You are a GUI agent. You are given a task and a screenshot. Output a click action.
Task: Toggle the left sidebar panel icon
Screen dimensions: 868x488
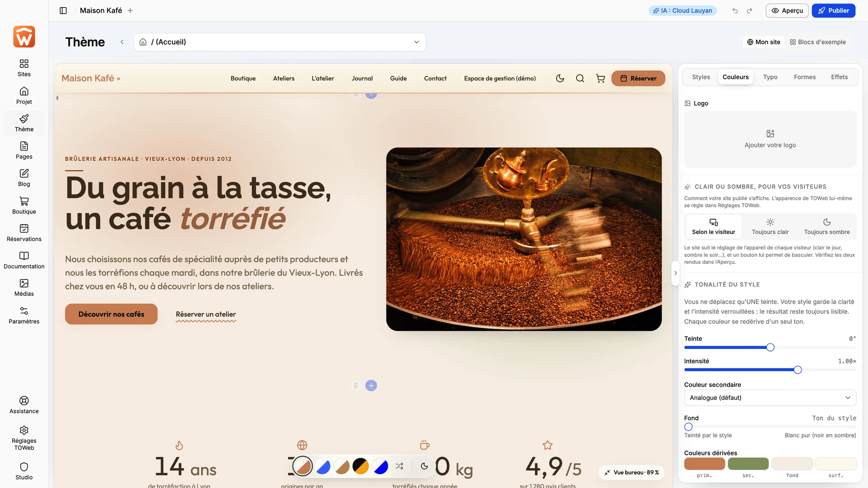63,10
